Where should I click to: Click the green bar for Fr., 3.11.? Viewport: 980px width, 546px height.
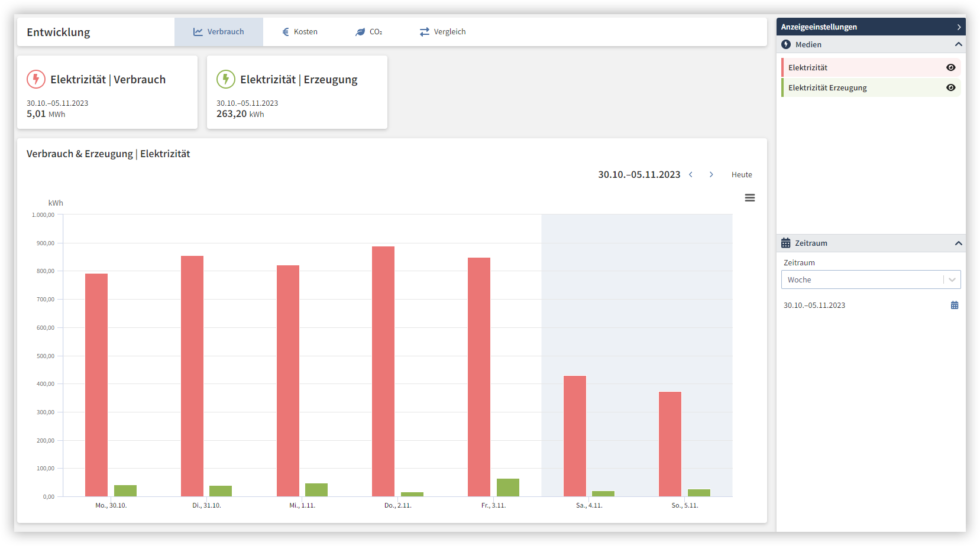coord(507,487)
